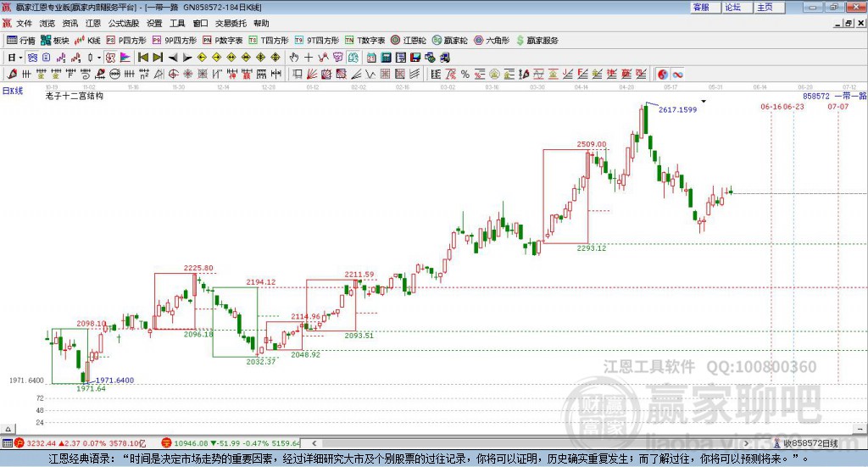868x467 pixels.
Task: Open the 工具 menu
Action: pos(177,23)
